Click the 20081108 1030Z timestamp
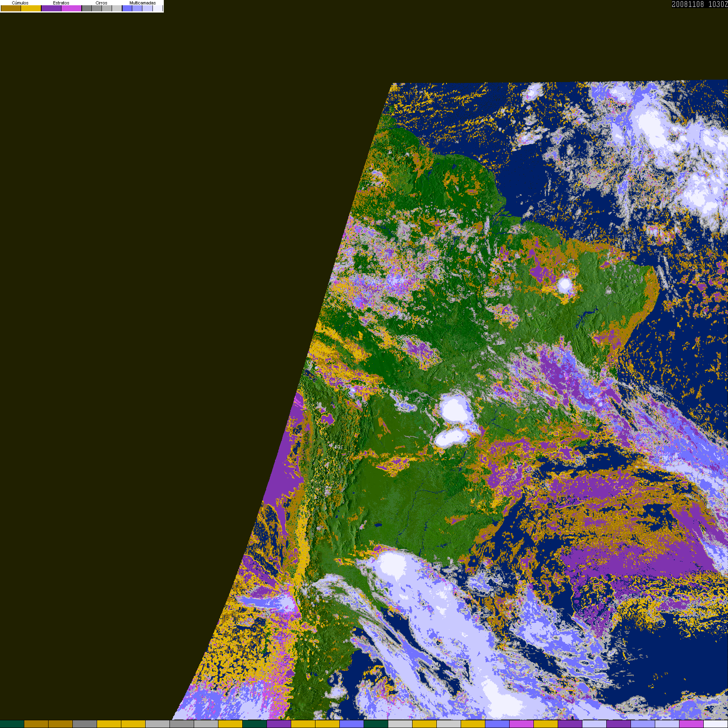 pos(700,4)
